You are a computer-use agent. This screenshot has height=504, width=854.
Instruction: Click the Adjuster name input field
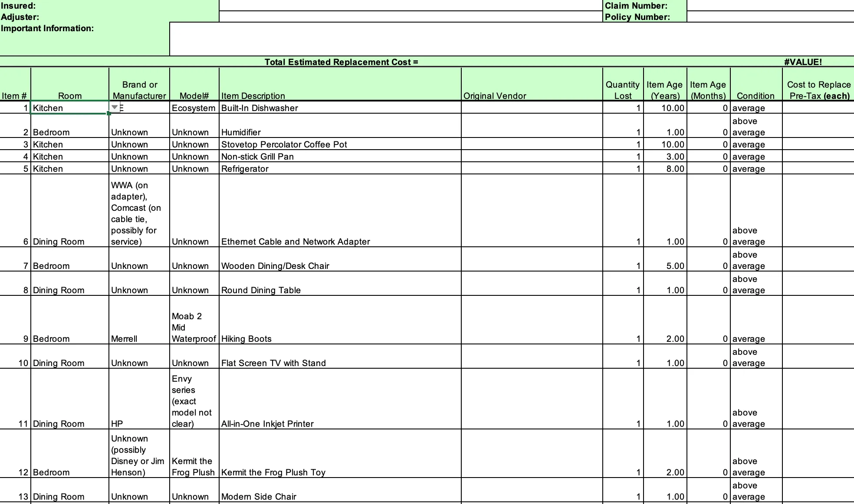point(411,16)
